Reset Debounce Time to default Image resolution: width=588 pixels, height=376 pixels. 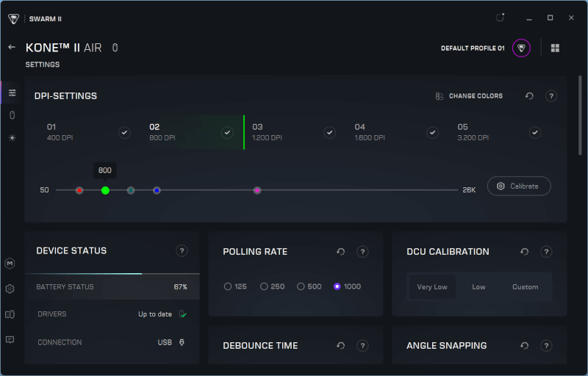340,346
